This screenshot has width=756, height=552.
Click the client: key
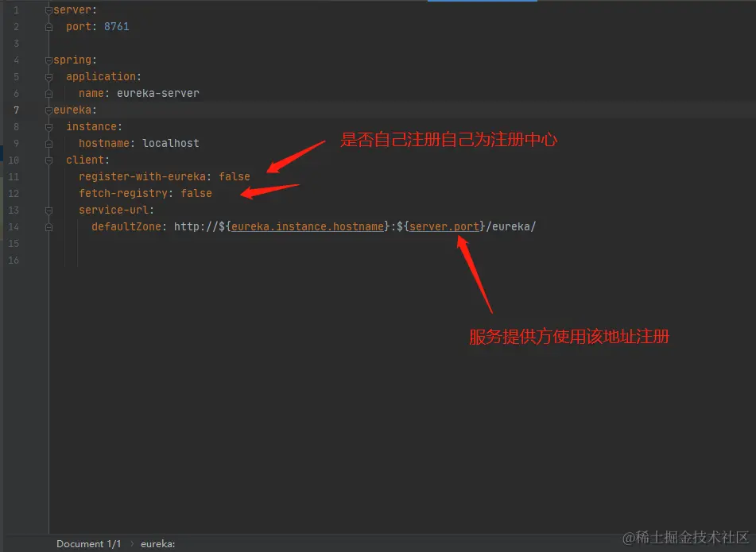click(87, 160)
